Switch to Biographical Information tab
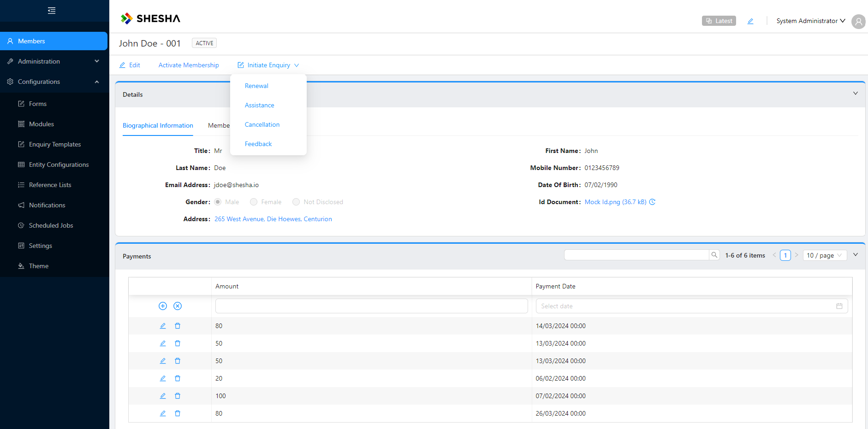868x429 pixels. tap(158, 125)
